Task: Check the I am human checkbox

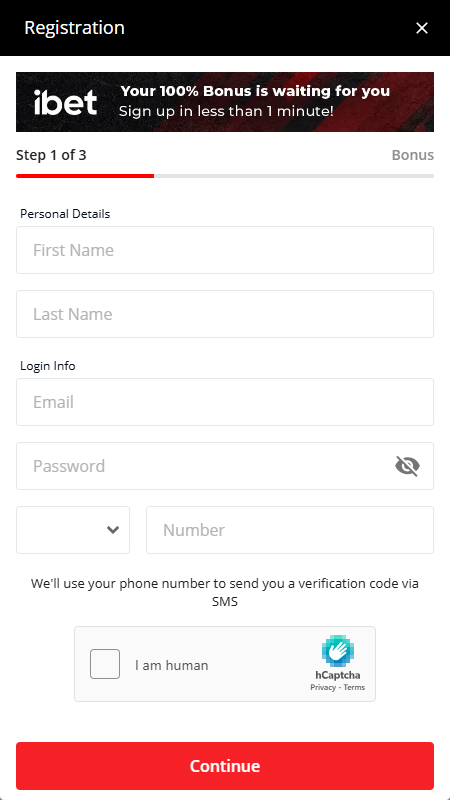Action: click(x=105, y=664)
